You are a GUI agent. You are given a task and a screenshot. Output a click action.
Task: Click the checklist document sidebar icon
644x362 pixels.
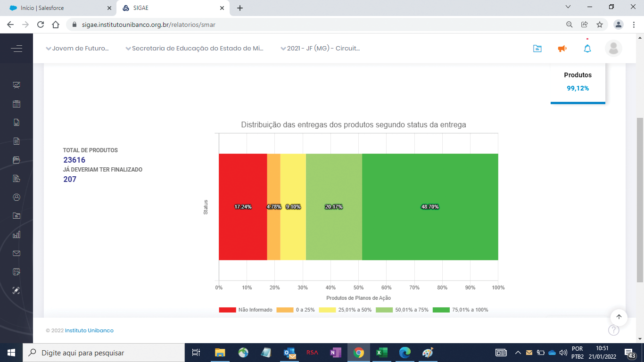17,141
